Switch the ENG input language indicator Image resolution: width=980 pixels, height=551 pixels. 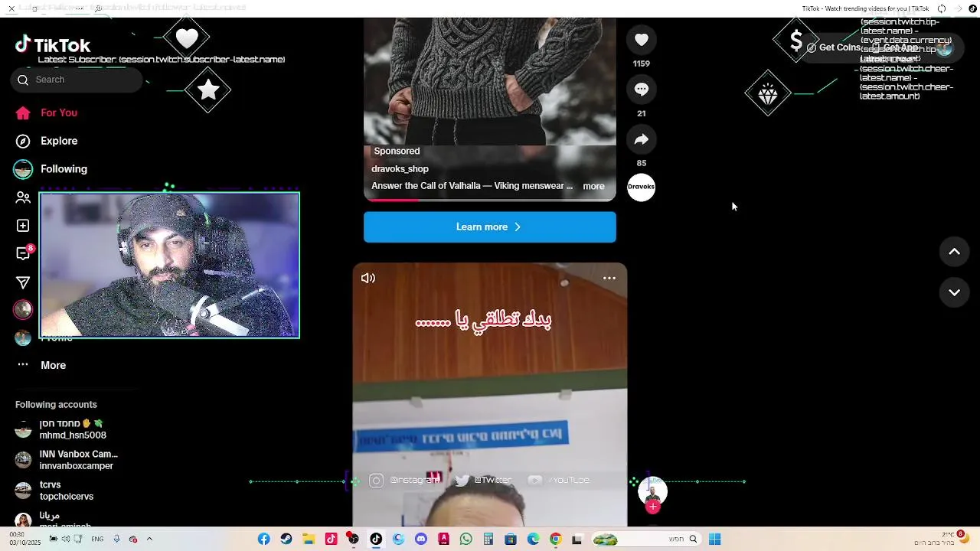tap(97, 539)
